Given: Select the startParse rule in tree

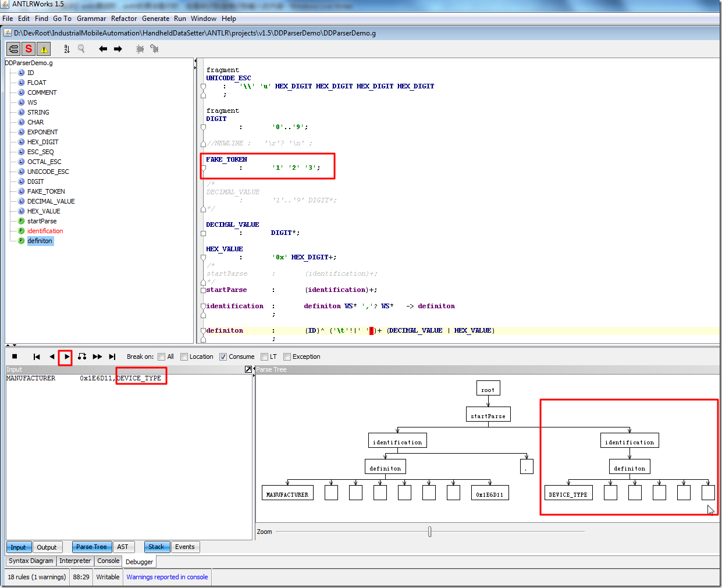Looking at the screenshot, I should click(42, 221).
